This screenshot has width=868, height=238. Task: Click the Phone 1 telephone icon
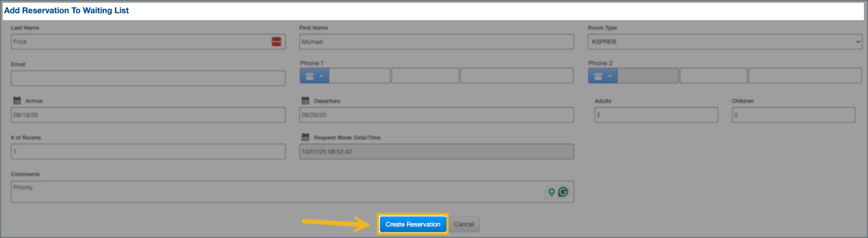tap(309, 76)
